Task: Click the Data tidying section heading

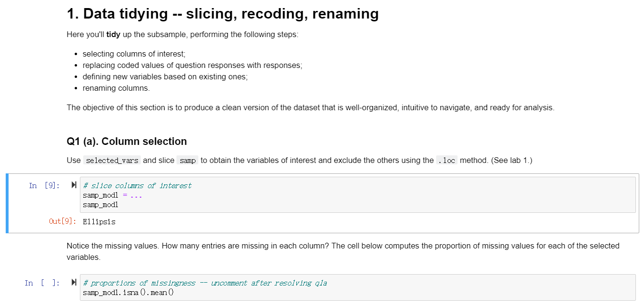Action: [x=222, y=13]
